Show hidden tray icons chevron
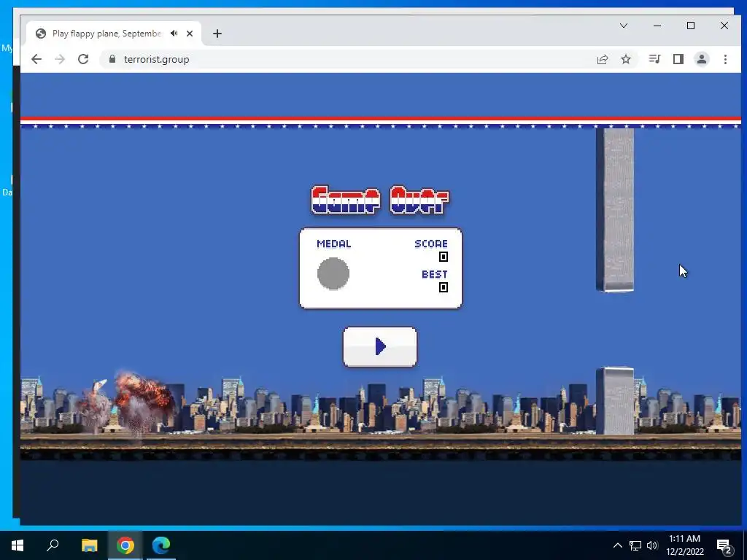 (x=617, y=545)
